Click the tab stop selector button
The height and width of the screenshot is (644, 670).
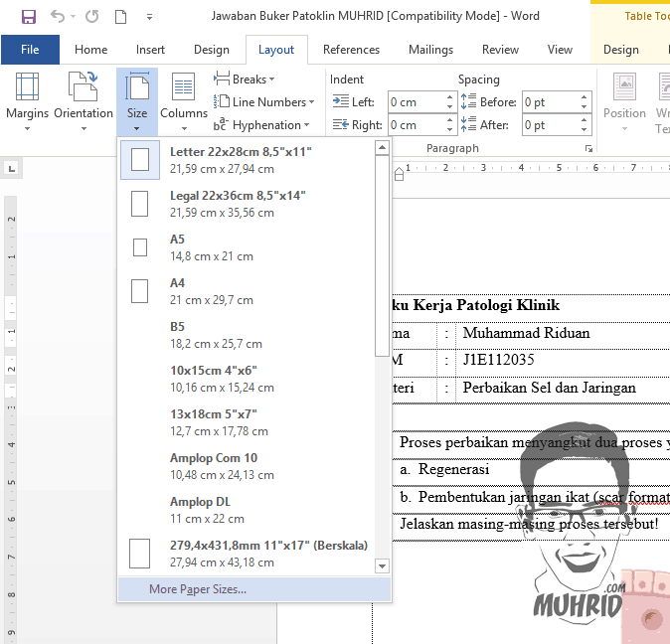[x=12, y=169]
